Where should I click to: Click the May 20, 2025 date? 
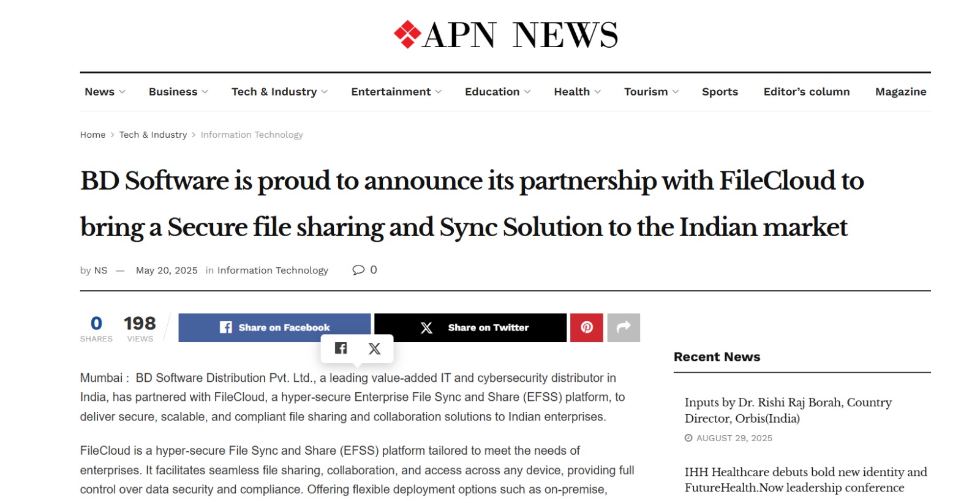point(167,270)
